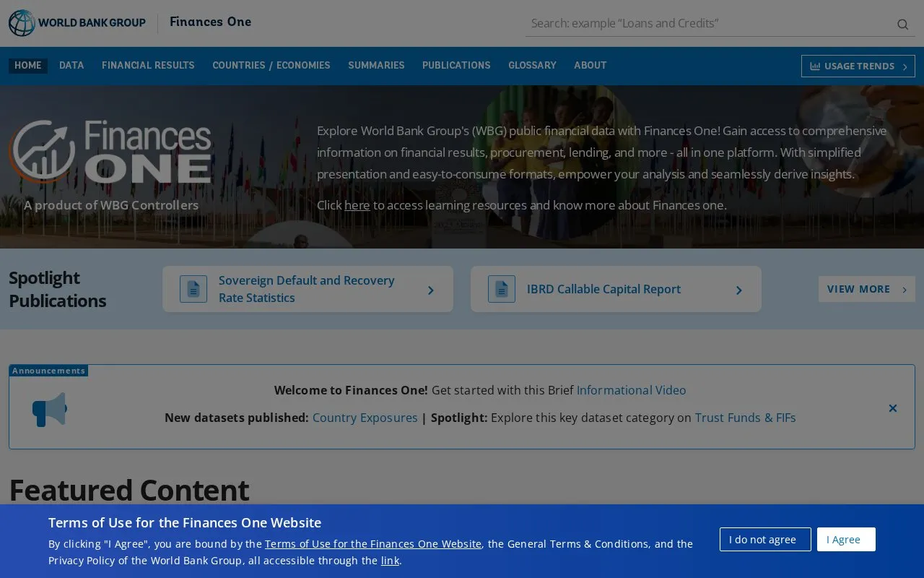Open the Glossary page
The height and width of the screenshot is (578, 924).
point(532,66)
